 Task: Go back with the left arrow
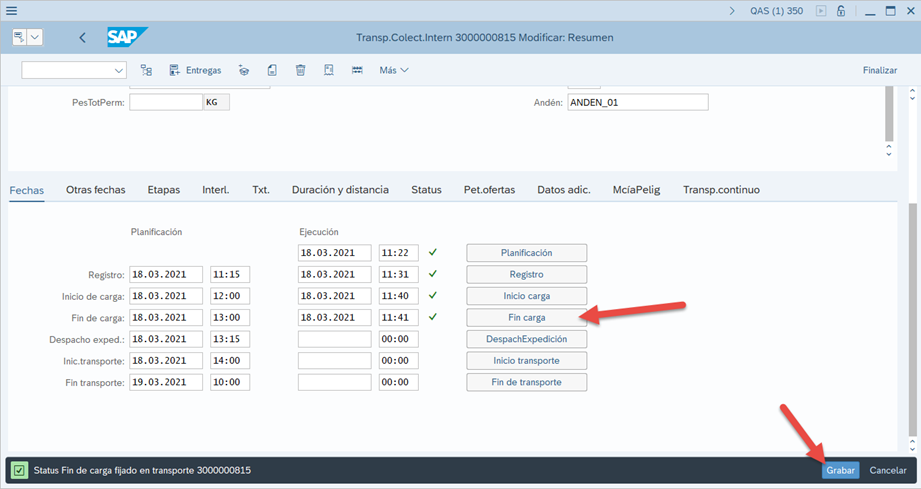[82, 38]
